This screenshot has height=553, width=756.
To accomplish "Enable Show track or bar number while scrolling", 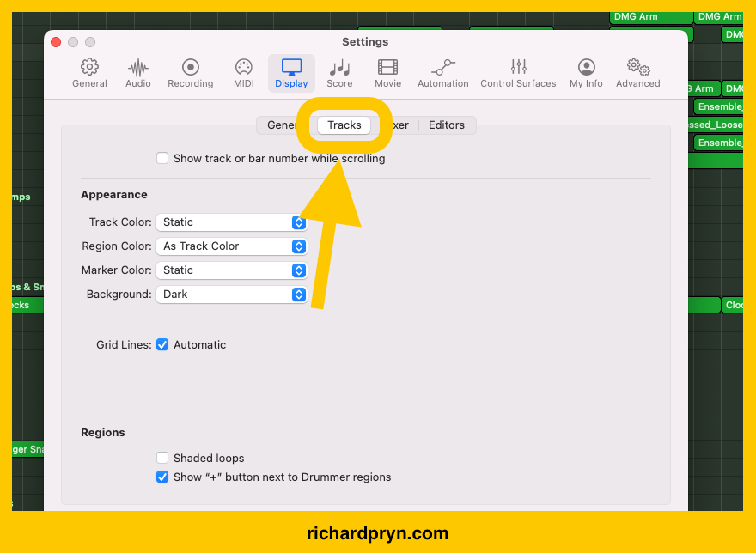I will (162, 158).
